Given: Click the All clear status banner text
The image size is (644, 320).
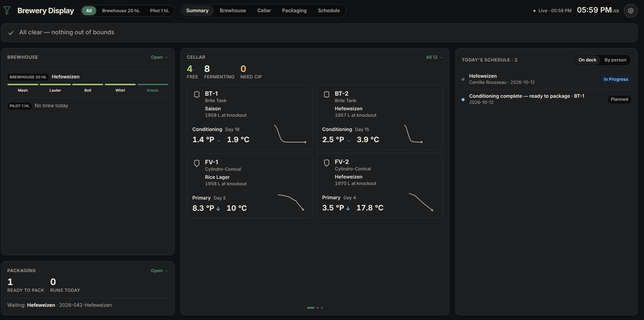Looking at the screenshot, I should [x=67, y=33].
